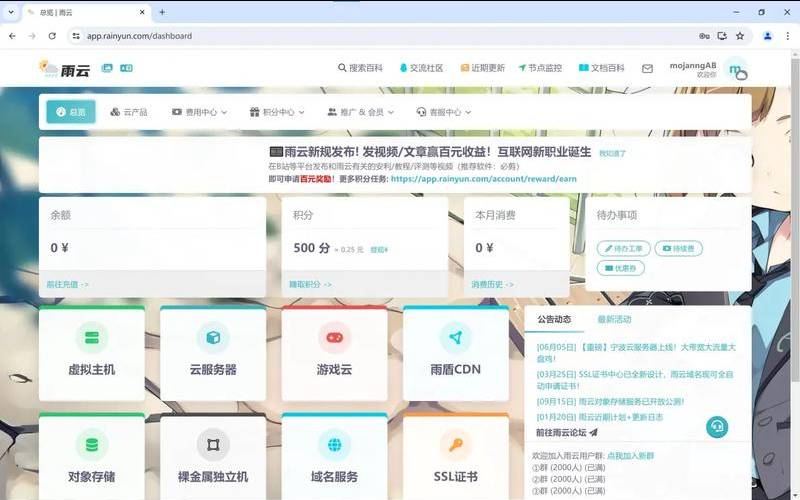Reload the page with the refresh button
This screenshot has height=500, width=800.
point(52,36)
